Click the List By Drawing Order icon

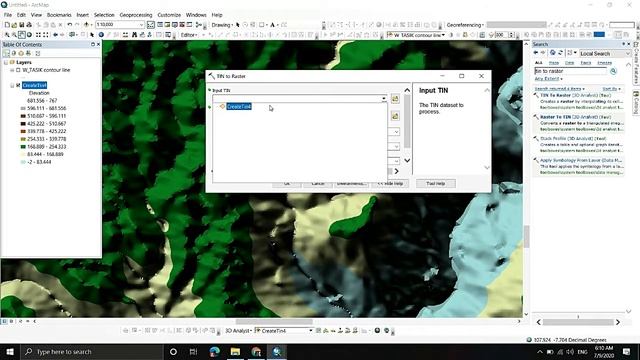[6, 53]
